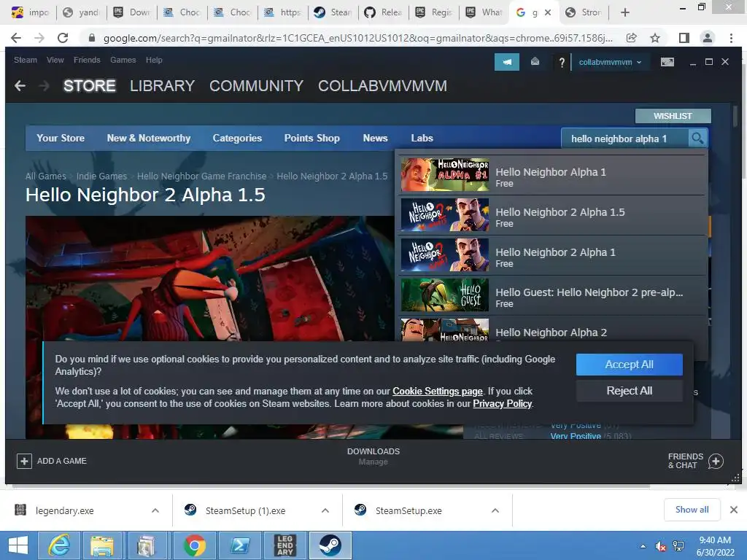Click Steam back navigation arrow

20,86
